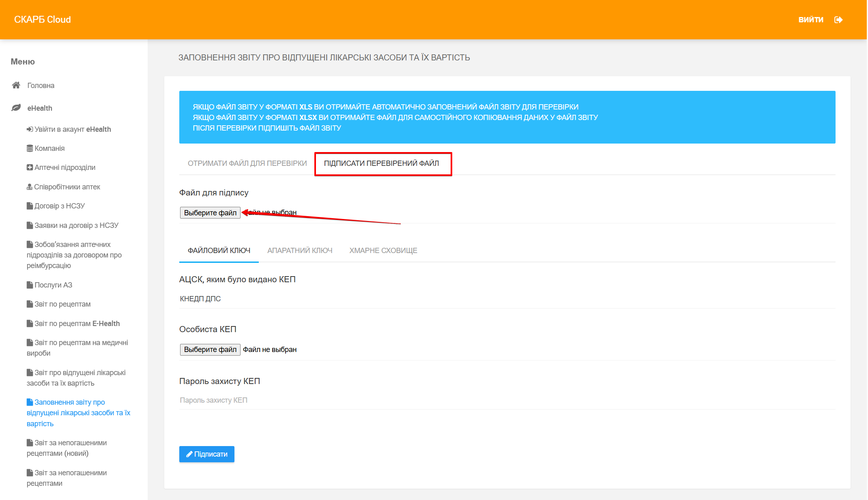This screenshot has width=868, height=500.
Task: Click the sign-in icon for Увійти в акаунт
Action: point(30,129)
